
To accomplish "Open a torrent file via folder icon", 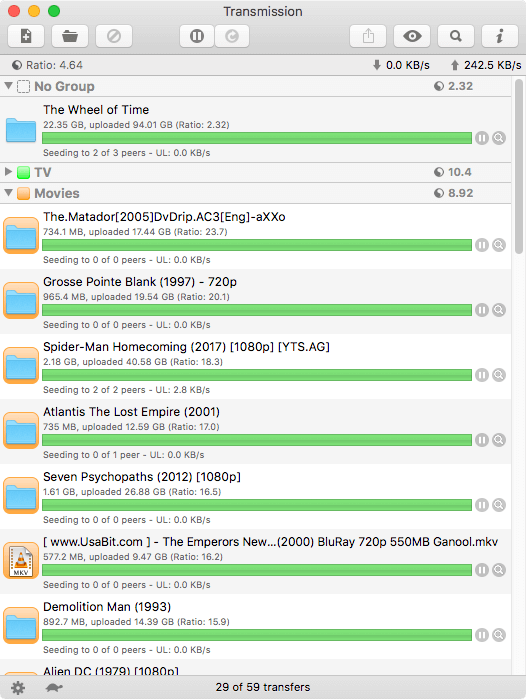I will point(70,36).
